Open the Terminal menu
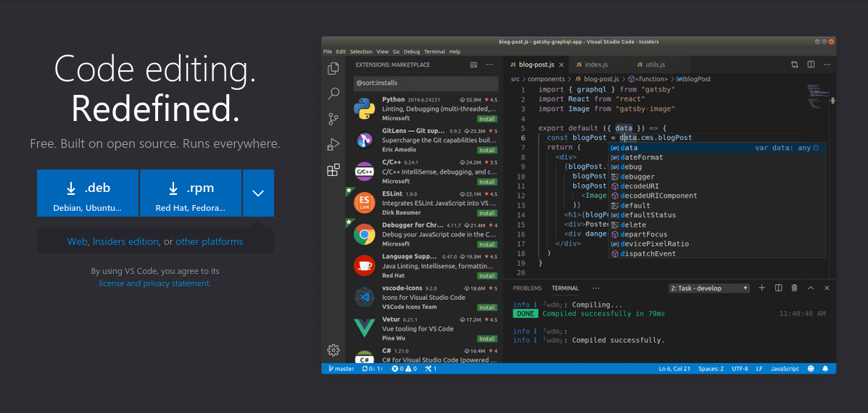Screen dimensions: 868x413 (x=434, y=51)
